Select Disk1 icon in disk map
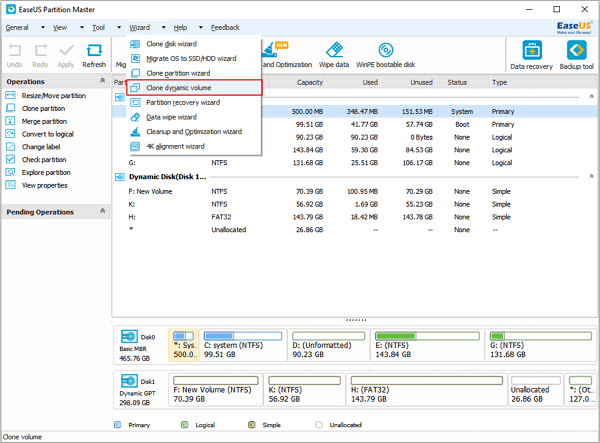600x443 pixels. [x=129, y=381]
